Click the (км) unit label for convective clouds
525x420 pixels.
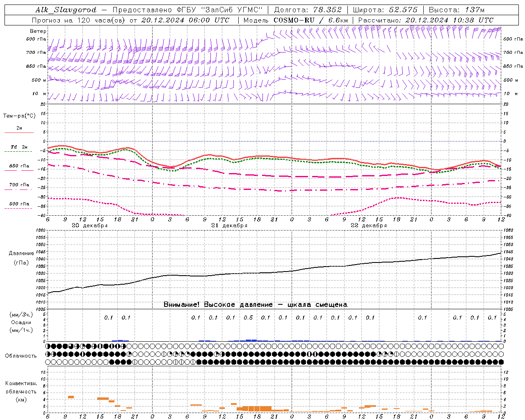(21, 399)
